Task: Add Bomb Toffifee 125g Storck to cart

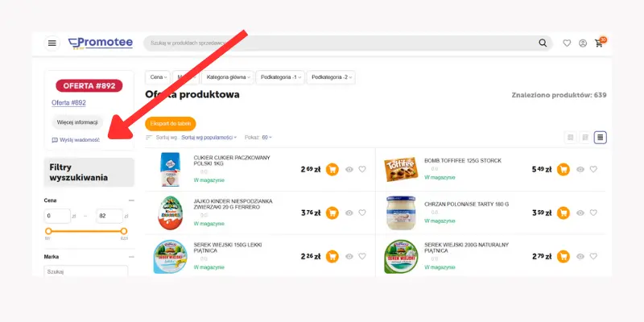Action: (x=563, y=169)
